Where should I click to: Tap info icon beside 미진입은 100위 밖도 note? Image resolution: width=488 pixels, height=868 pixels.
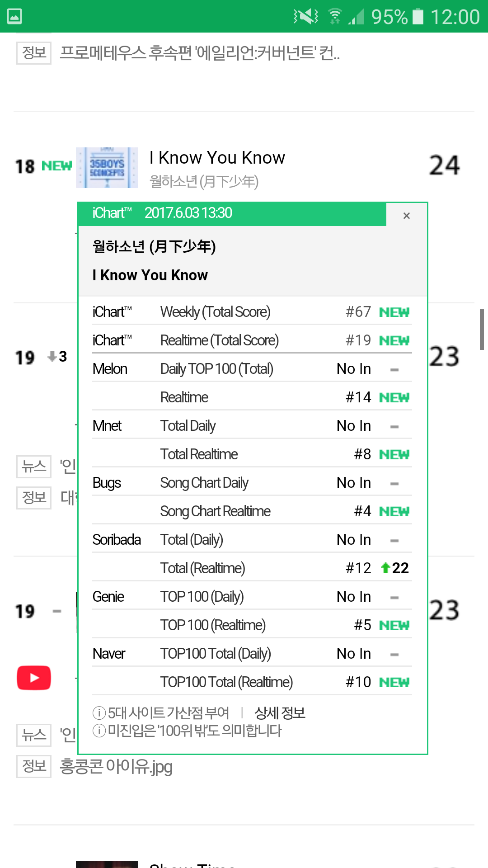[99, 730]
